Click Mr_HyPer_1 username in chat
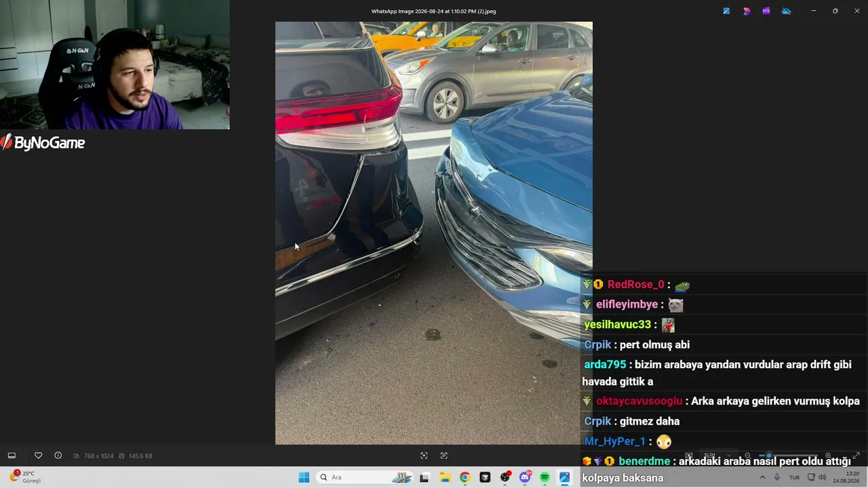The height and width of the screenshot is (488, 868). [615, 441]
